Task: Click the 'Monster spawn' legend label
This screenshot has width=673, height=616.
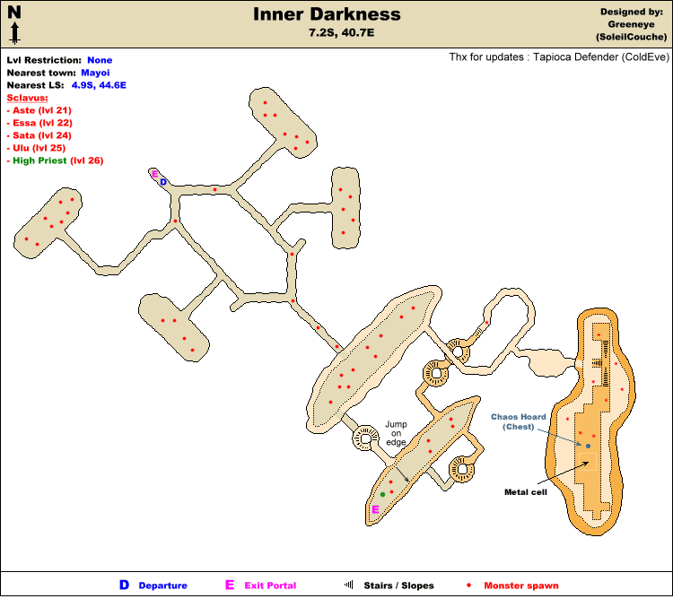Action: point(521,586)
